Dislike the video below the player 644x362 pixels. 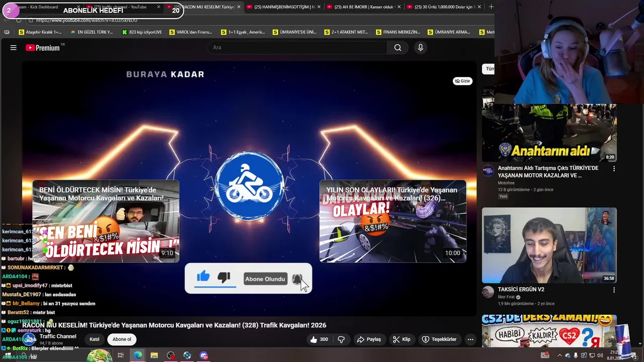tap(341, 339)
